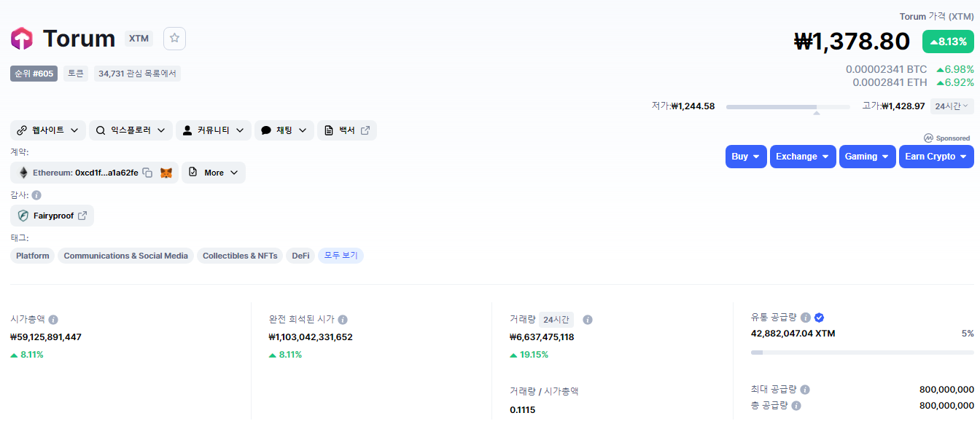Open the Gaming dropdown button
The image size is (980, 429).
tap(868, 157)
